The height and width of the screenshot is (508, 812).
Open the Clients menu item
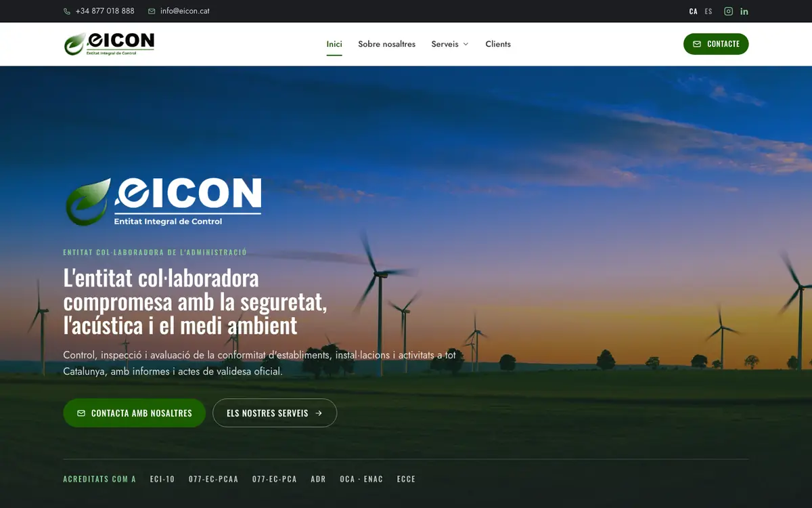pyautogui.click(x=498, y=44)
